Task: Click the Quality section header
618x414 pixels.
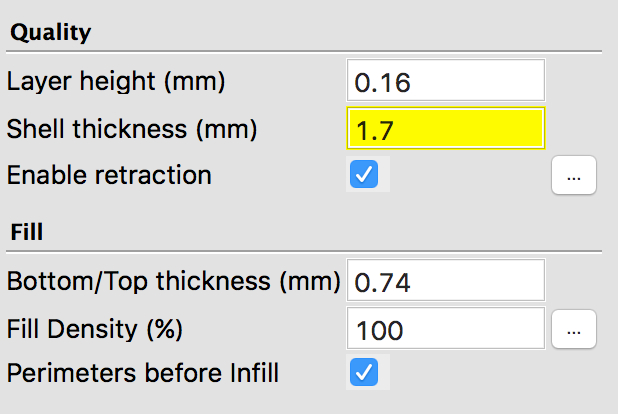Action: pos(50,32)
